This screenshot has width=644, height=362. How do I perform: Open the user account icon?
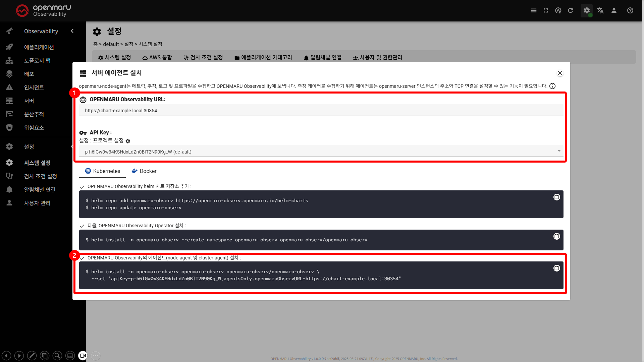click(614, 10)
